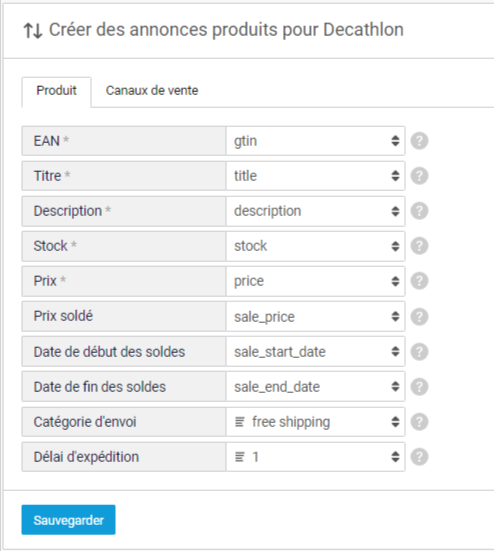Click the help icon for Date de fin des soldes
Screen dimensions: 494x551
(x=420, y=387)
